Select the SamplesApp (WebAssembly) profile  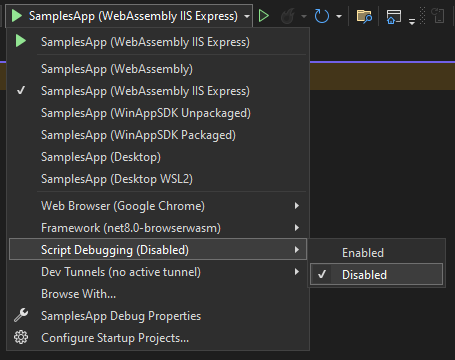tap(158, 69)
